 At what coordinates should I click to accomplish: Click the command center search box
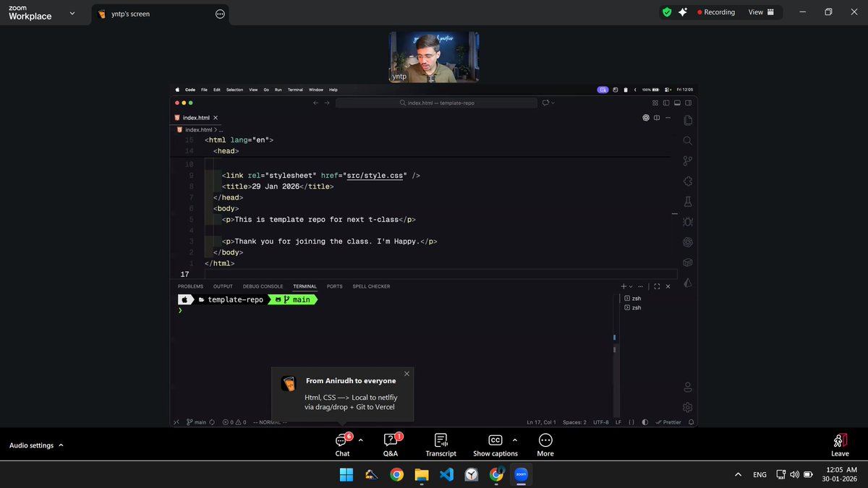[437, 103]
